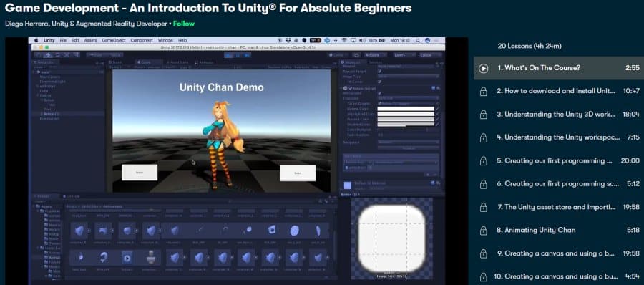Screen dimensions: 644x285
Task: Switch to the Asset Store tab
Action: [179, 62]
